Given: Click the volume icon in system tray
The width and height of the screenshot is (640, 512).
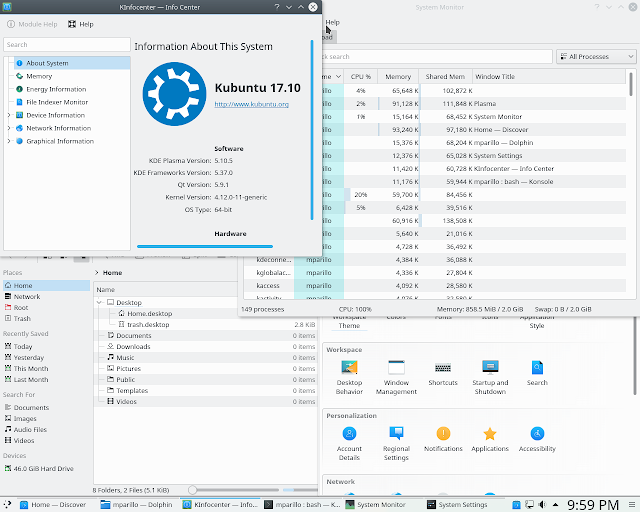Looking at the screenshot, I should 542,504.
